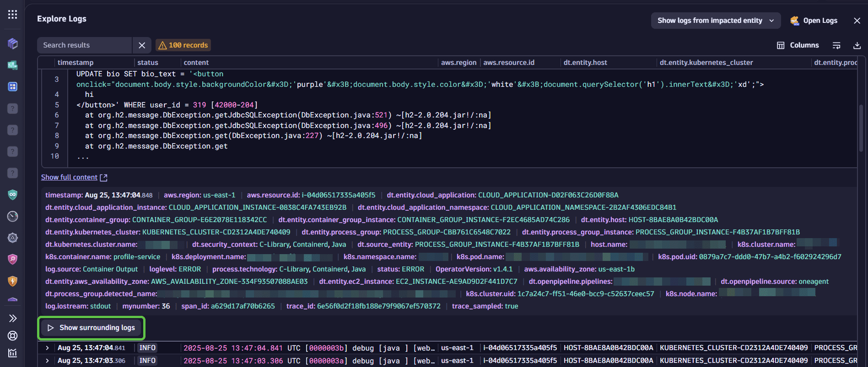This screenshot has height=367, width=868.
Task: Click the 100 records warning badge
Action: tap(183, 45)
